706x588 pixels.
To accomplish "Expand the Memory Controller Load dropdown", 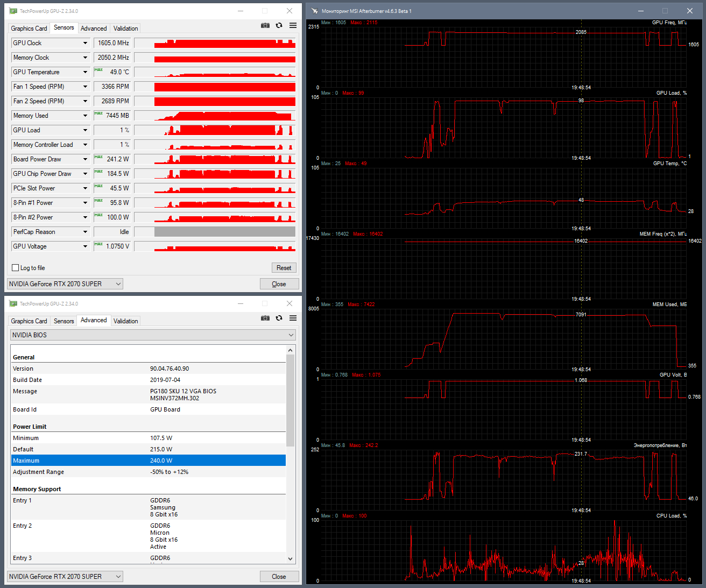I will (x=85, y=145).
